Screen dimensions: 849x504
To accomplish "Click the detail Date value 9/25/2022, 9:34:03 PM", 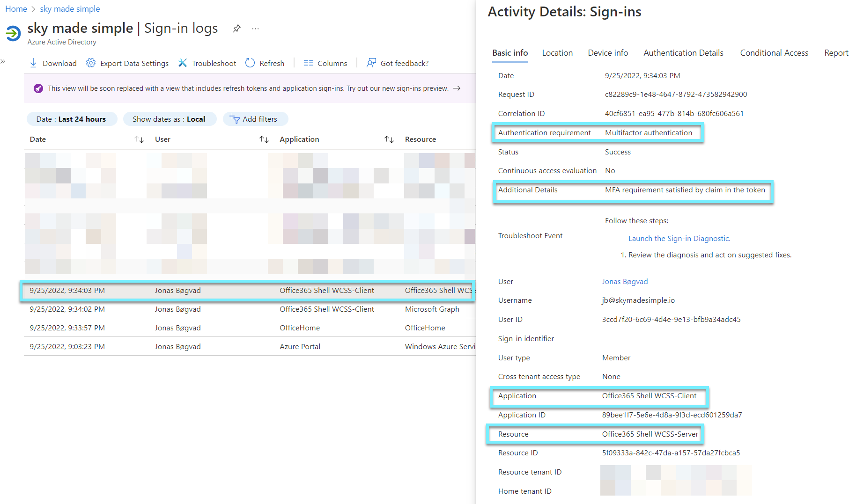I will pyautogui.click(x=642, y=76).
